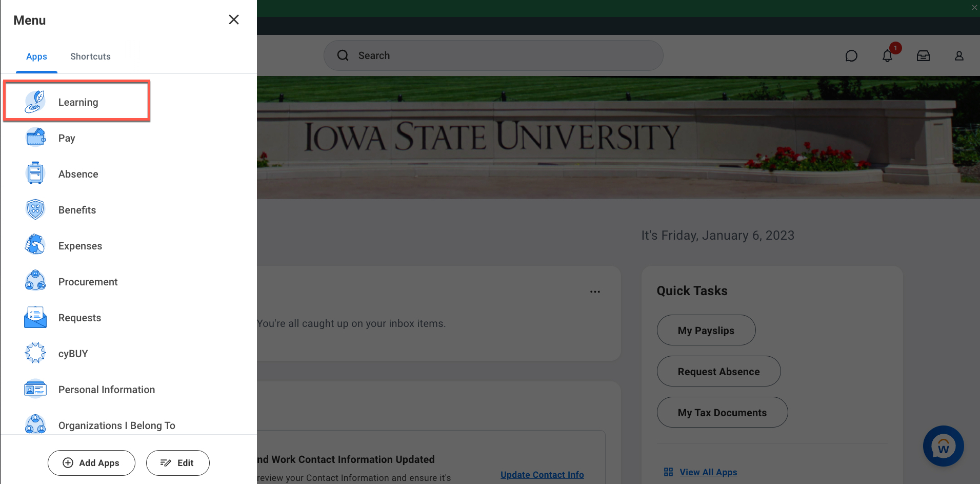
Task: Click the Menu title text
Action: (29, 20)
